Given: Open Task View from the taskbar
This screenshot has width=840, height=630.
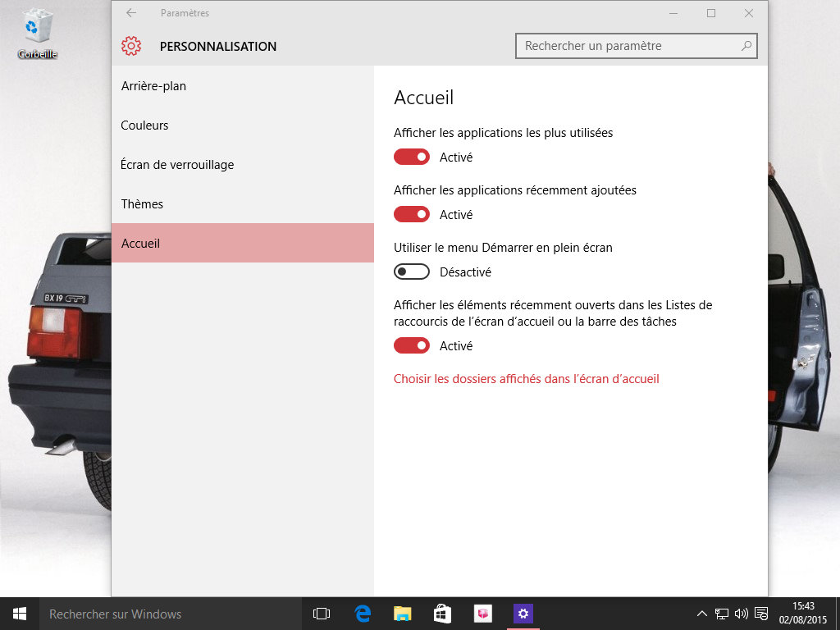Looking at the screenshot, I should coord(322,614).
